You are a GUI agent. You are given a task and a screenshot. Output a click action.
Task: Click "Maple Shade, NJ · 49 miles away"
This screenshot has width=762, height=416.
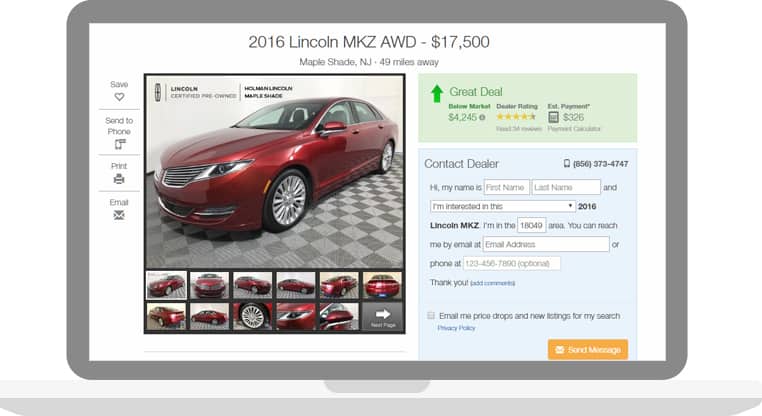(369, 62)
